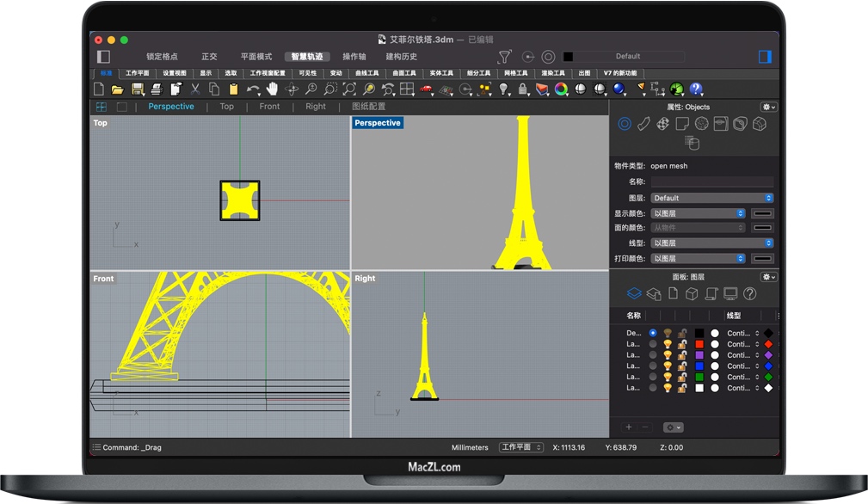Click the green layer color swatch

tap(699, 377)
